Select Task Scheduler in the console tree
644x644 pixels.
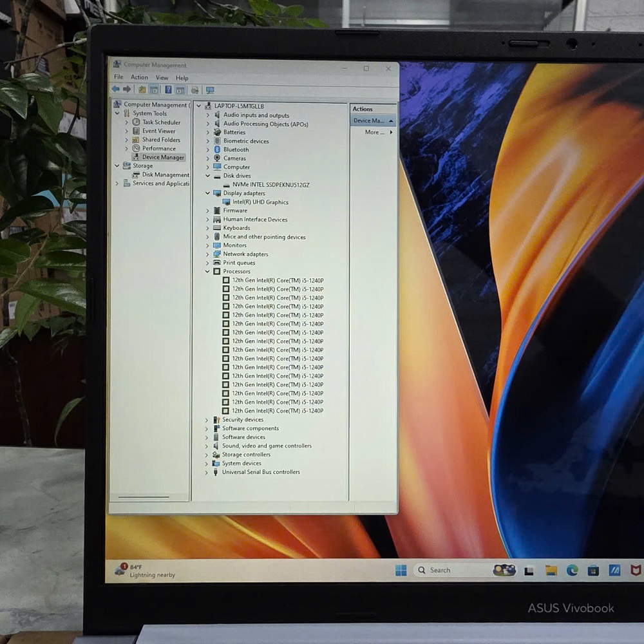coord(161,122)
